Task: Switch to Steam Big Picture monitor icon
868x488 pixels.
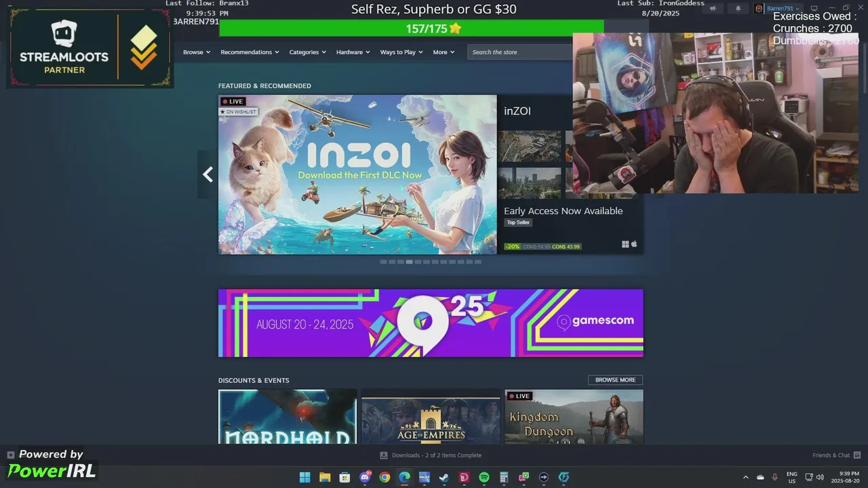Action: click(x=814, y=8)
